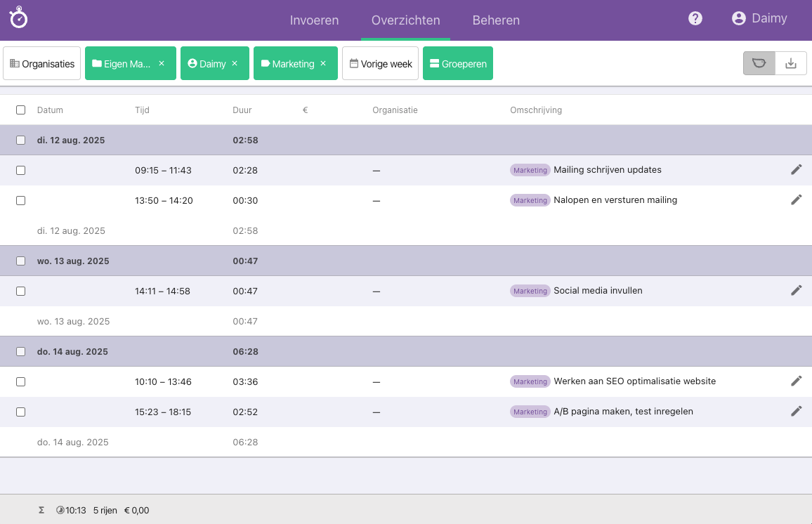Open the Daimy user account menu
This screenshot has height=524, width=812.
click(x=759, y=19)
